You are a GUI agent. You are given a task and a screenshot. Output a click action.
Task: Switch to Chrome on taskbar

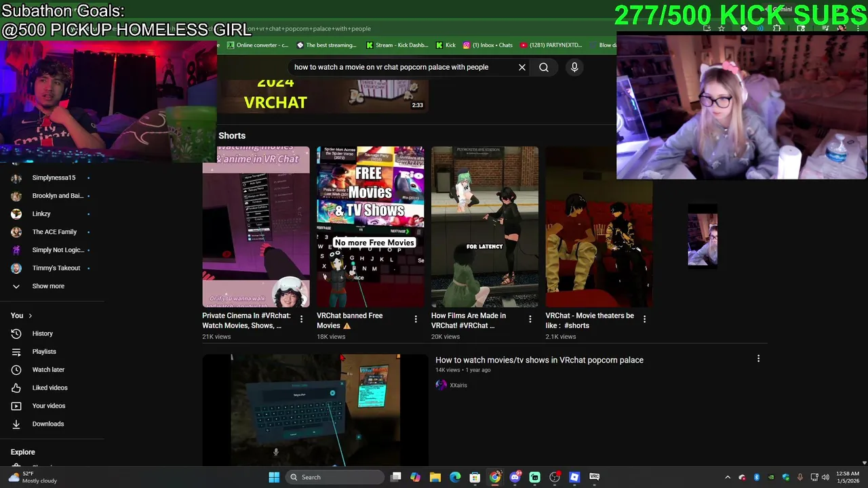(x=495, y=477)
